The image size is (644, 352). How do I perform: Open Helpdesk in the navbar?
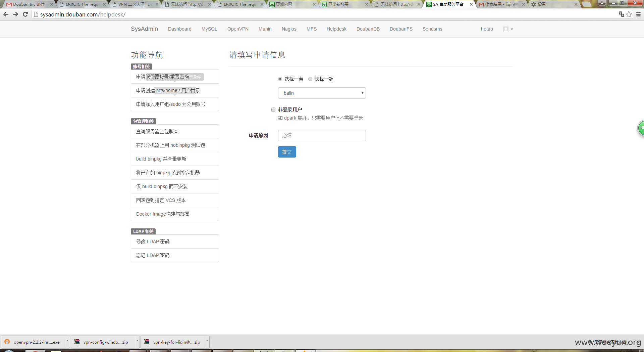point(336,29)
